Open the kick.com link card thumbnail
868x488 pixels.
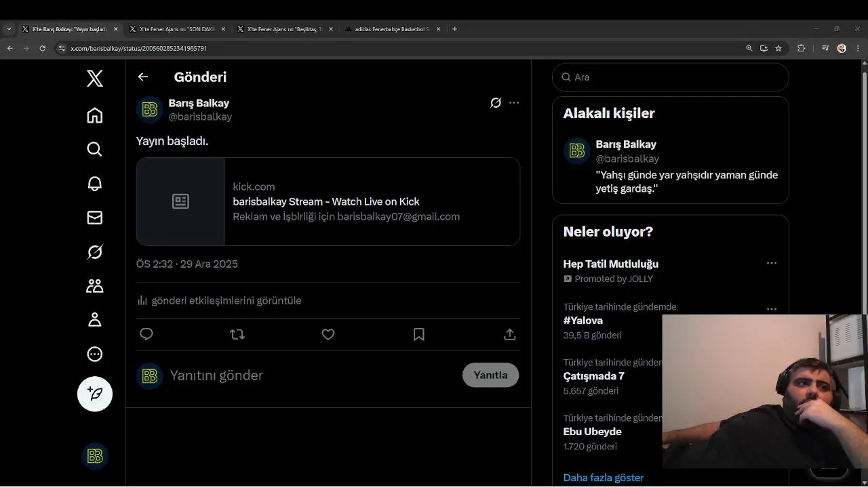[180, 201]
